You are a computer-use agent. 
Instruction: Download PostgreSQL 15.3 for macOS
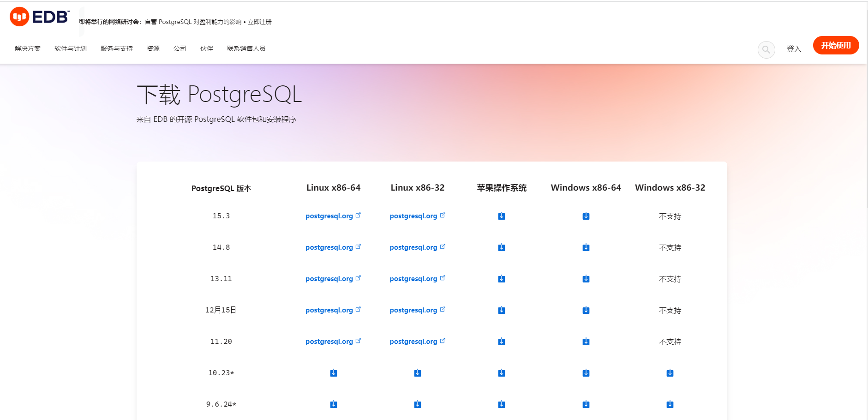pos(502,216)
